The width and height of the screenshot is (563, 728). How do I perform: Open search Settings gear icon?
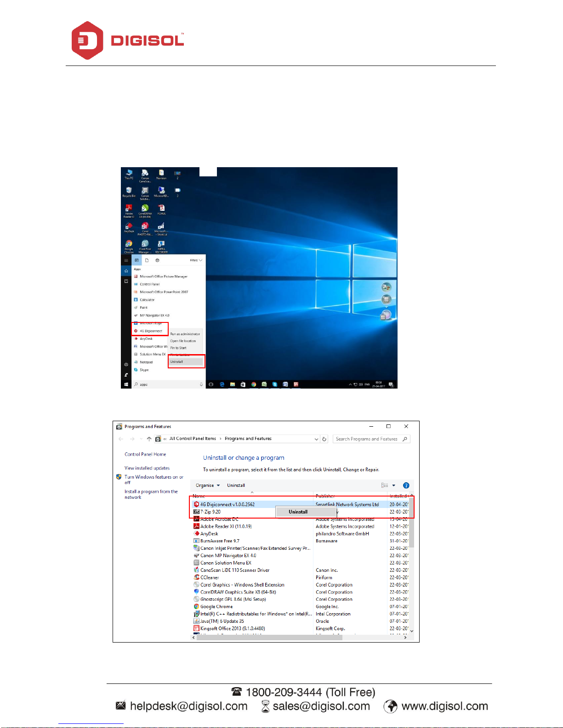click(126, 365)
